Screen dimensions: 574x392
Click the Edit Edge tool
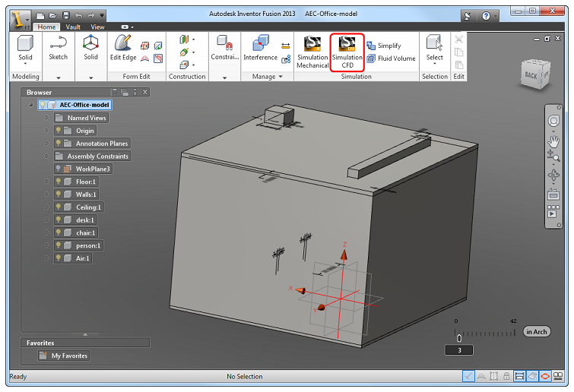click(123, 48)
